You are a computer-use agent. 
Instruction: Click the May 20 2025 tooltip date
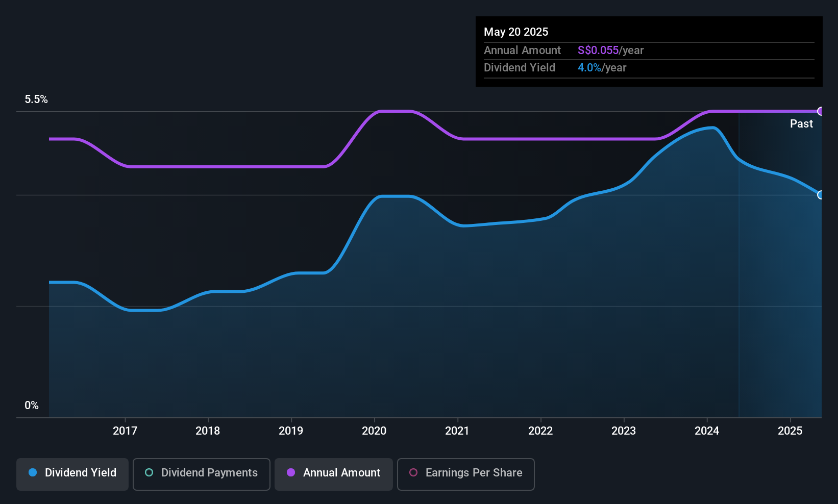coord(516,32)
